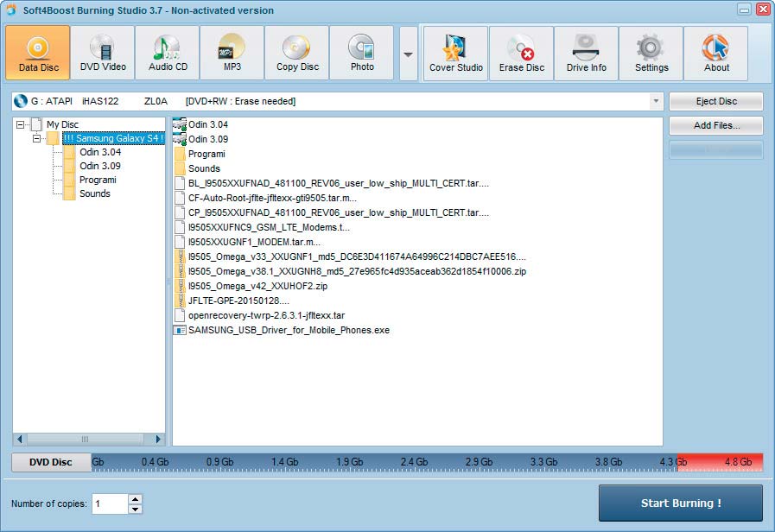Select Programi folder in the tree

coord(98,180)
